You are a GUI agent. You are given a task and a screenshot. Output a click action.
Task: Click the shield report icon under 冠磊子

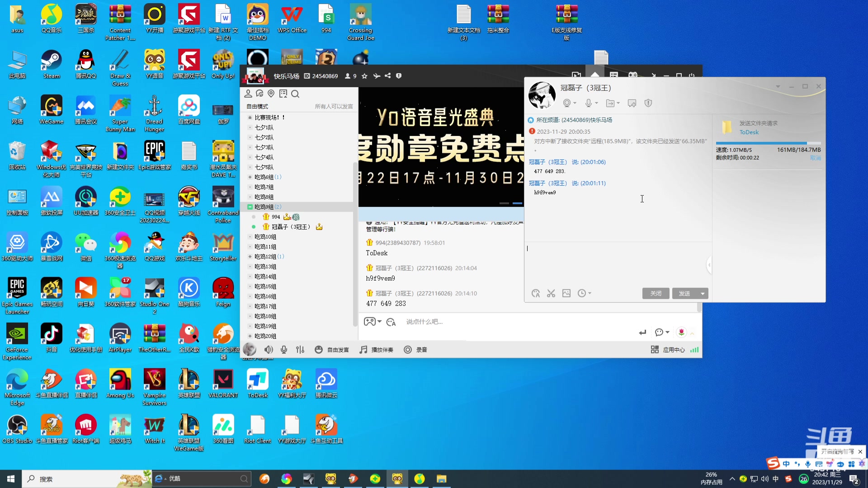coord(648,103)
